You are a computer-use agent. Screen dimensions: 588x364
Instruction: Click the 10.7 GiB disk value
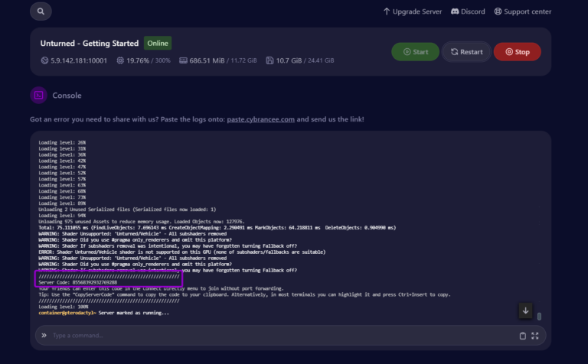coord(289,60)
